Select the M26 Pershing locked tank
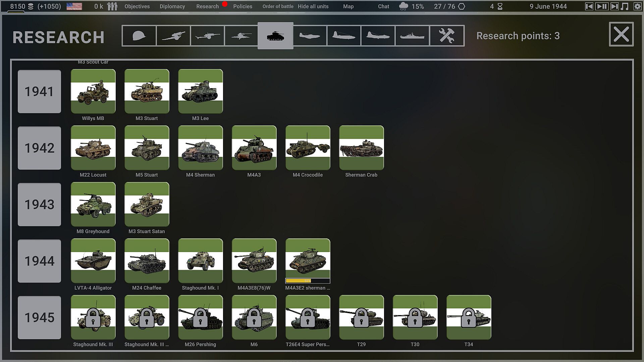This screenshot has width=644, height=362. (200, 317)
